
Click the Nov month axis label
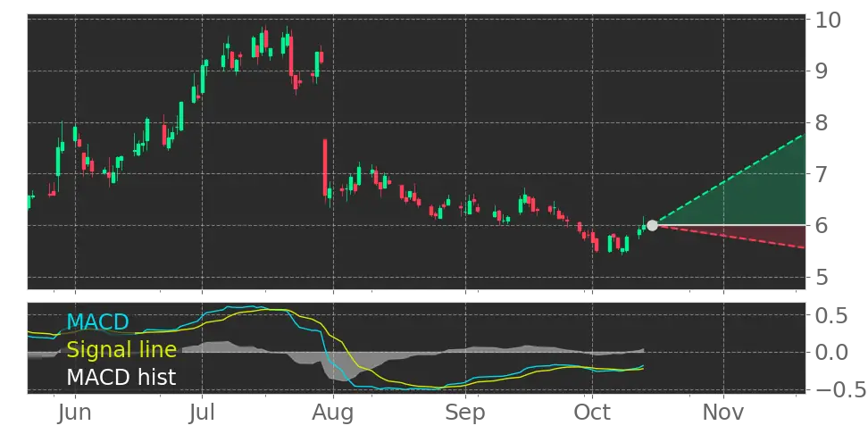point(723,413)
